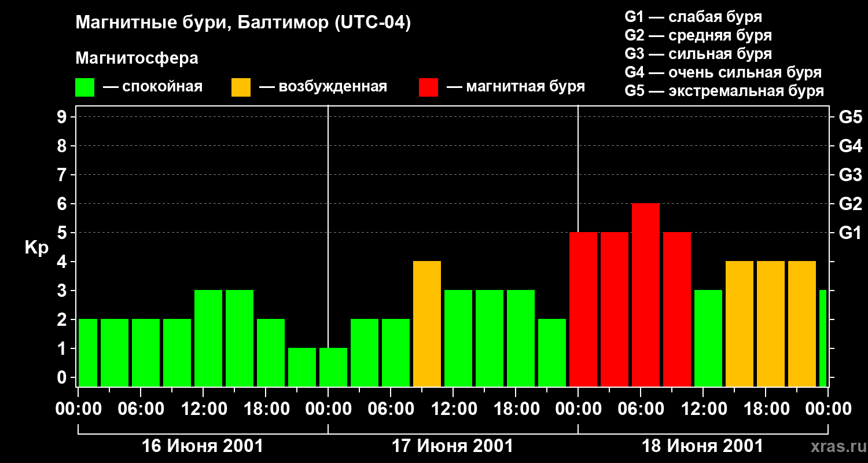868x463 pixels.
Task: Click the orange swatch for «возбужденная»
Action: click(241, 87)
